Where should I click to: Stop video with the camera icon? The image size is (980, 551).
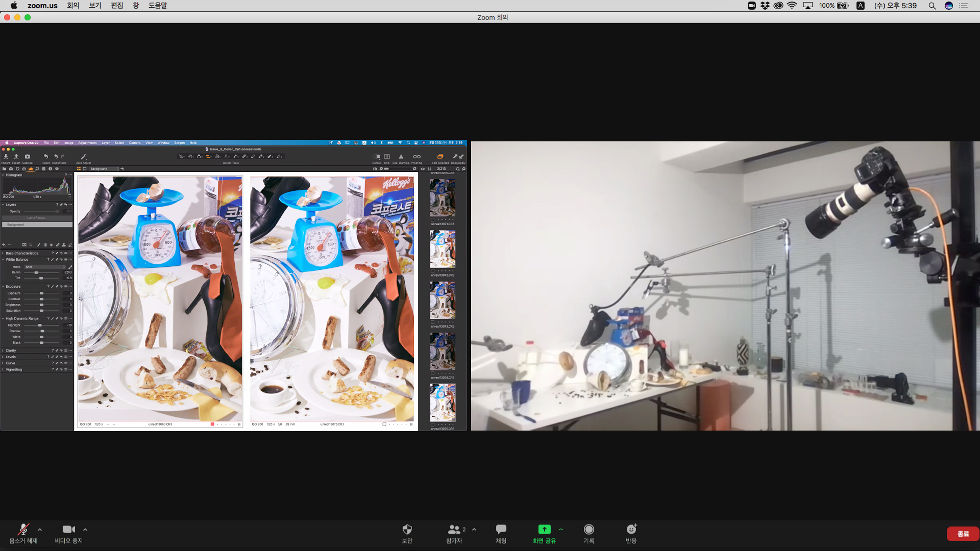click(69, 530)
